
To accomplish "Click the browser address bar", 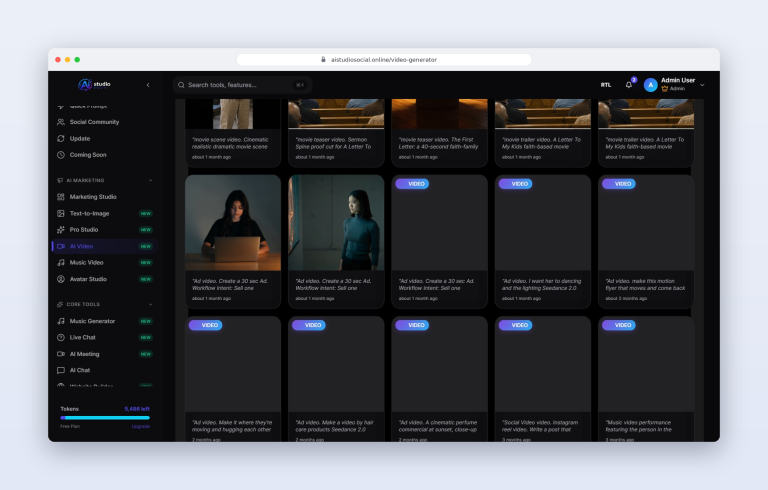I will click(x=384, y=59).
